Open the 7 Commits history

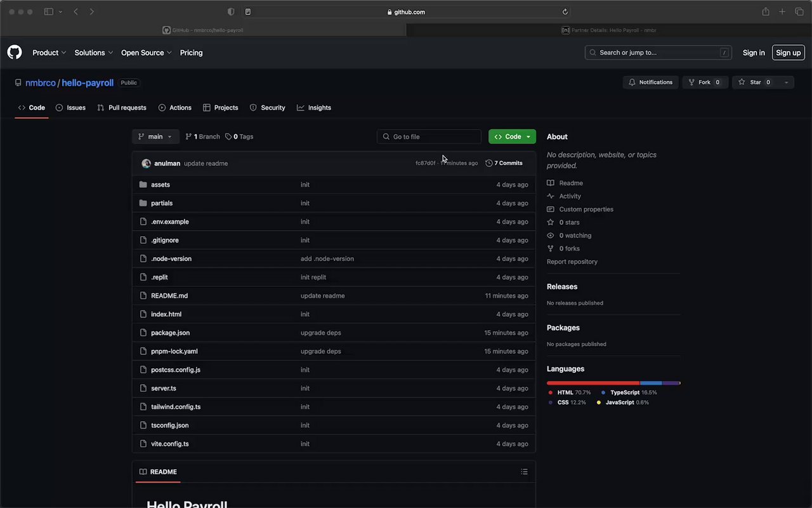coord(504,163)
